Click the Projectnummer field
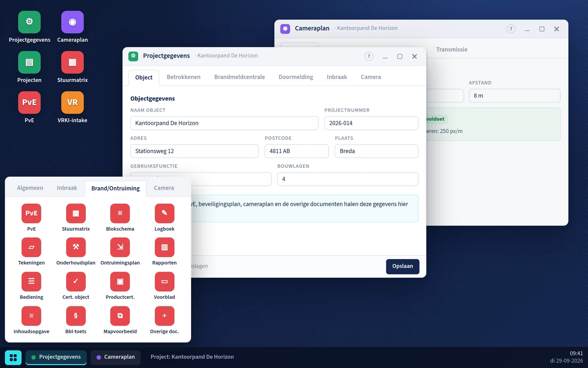Viewport: 588px width, 368px height. point(371,123)
